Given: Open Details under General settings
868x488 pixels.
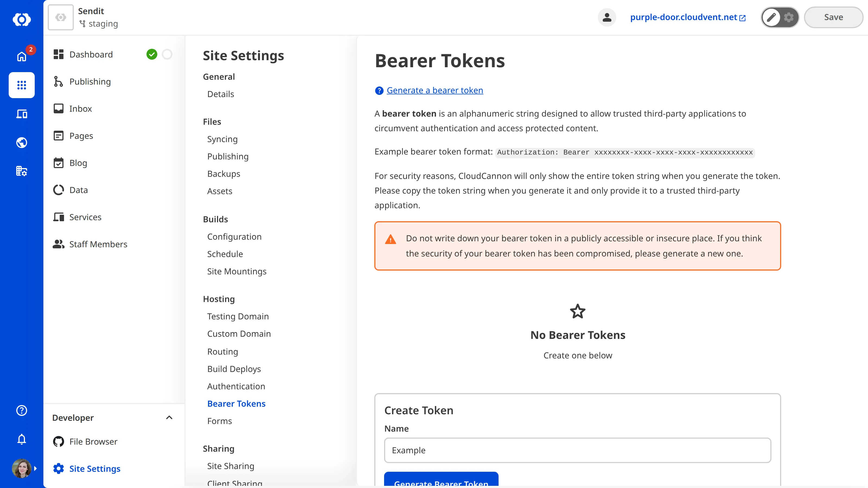Looking at the screenshot, I should click(220, 94).
